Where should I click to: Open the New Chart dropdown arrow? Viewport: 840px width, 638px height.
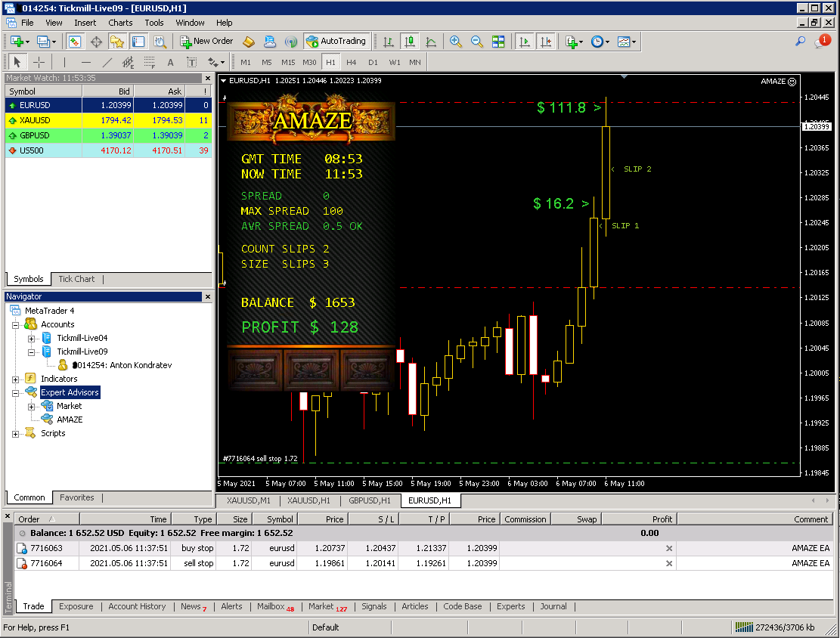tap(28, 42)
